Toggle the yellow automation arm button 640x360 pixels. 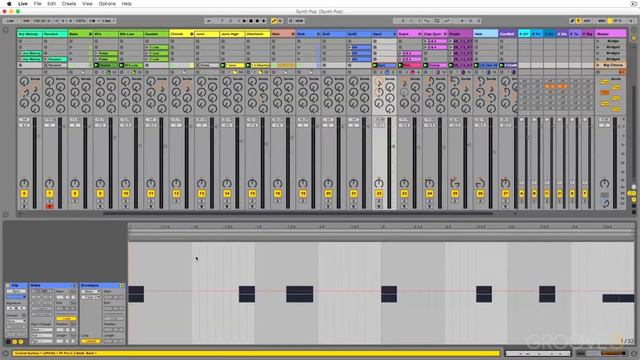(x=274, y=20)
